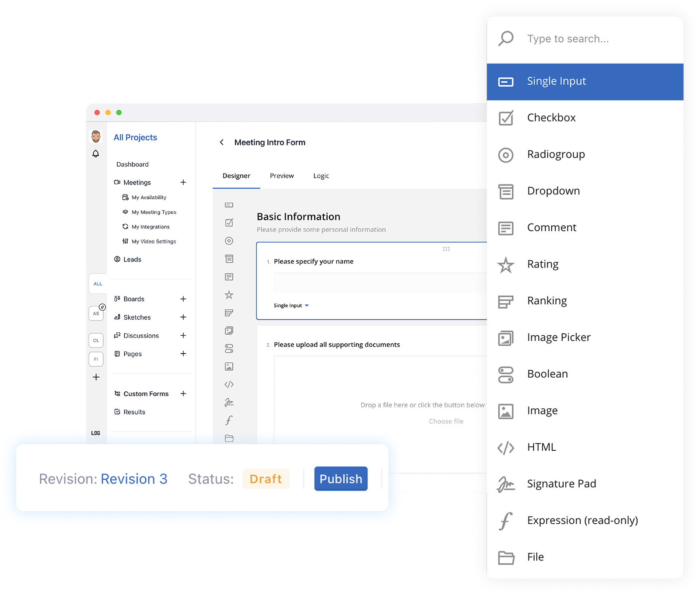Pick the Image question type

[585, 411]
